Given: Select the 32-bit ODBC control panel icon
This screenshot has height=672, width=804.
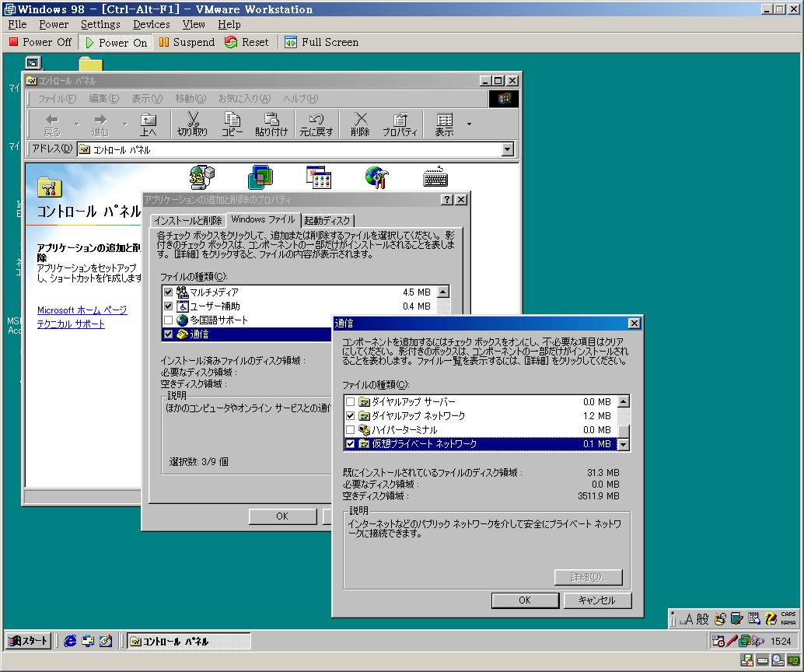Looking at the screenshot, I should [202, 177].
